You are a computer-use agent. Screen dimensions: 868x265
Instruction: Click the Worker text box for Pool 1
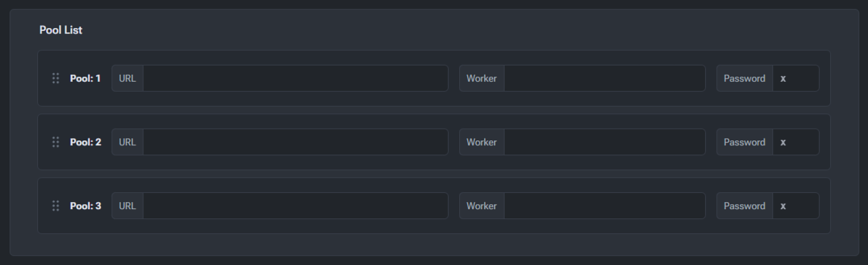coord(604,78)
